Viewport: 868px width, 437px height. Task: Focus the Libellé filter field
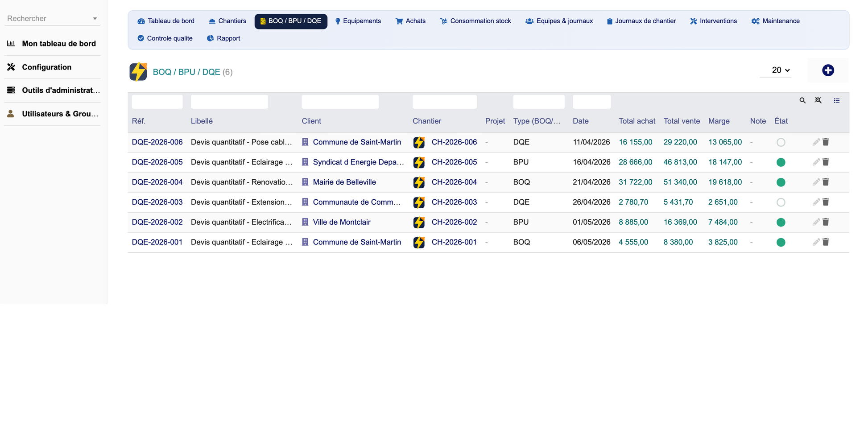pyautogui.click(x=229, y=102)
